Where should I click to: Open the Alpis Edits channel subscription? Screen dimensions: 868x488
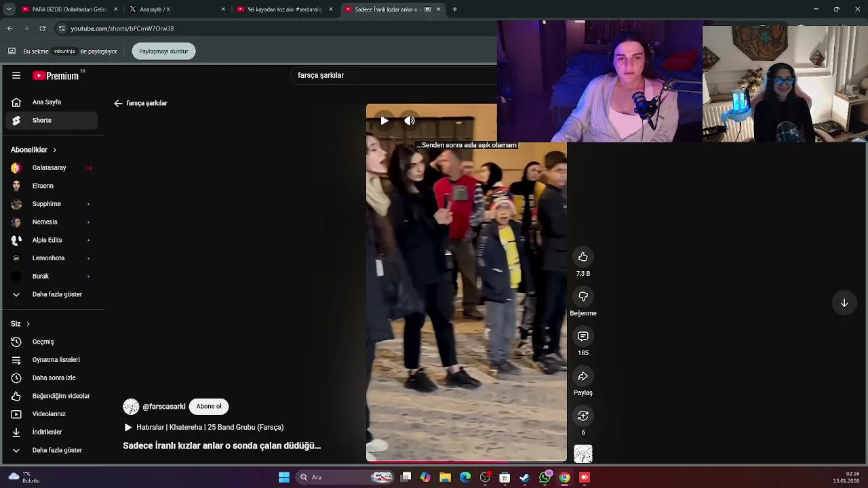point(52,240)
